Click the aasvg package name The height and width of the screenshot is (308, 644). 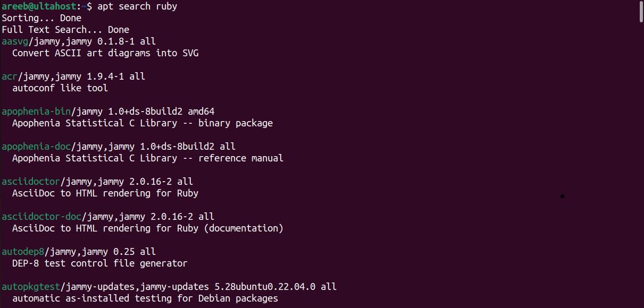point(15,41)
